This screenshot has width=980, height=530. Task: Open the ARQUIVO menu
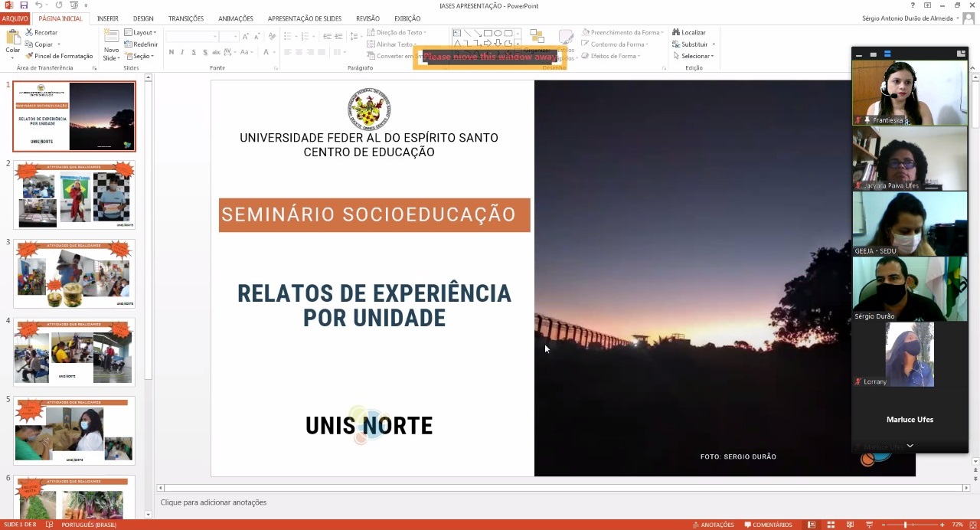(15, 18)
